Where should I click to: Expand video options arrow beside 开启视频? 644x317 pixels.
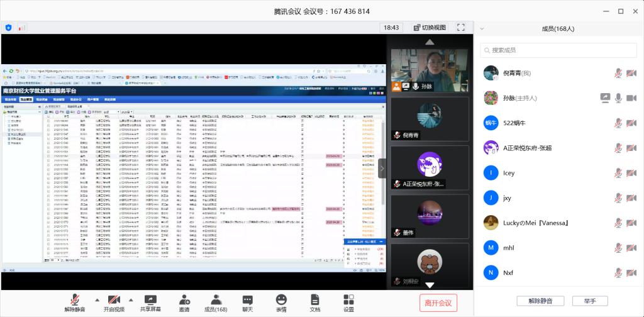pyautogui.click(x=131, y=299)
